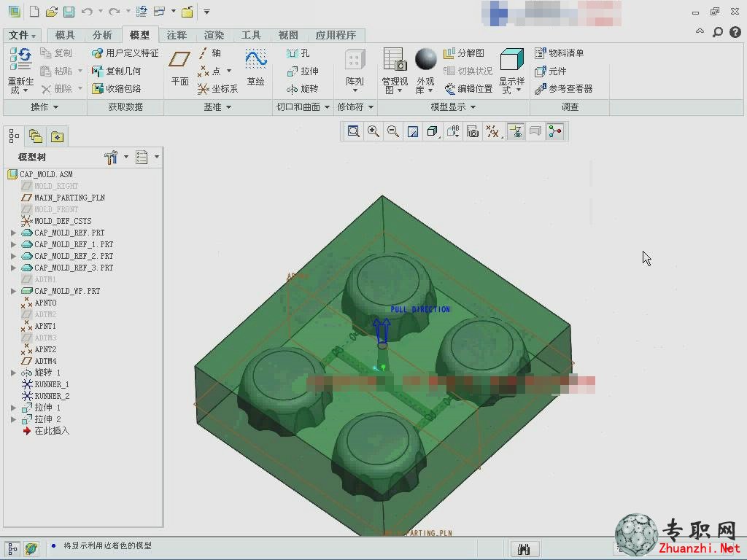Image resolution: width=747 pixels, height=560 pixels.
Task: Open the 文件 menu
Action: [x=22, y=35]
